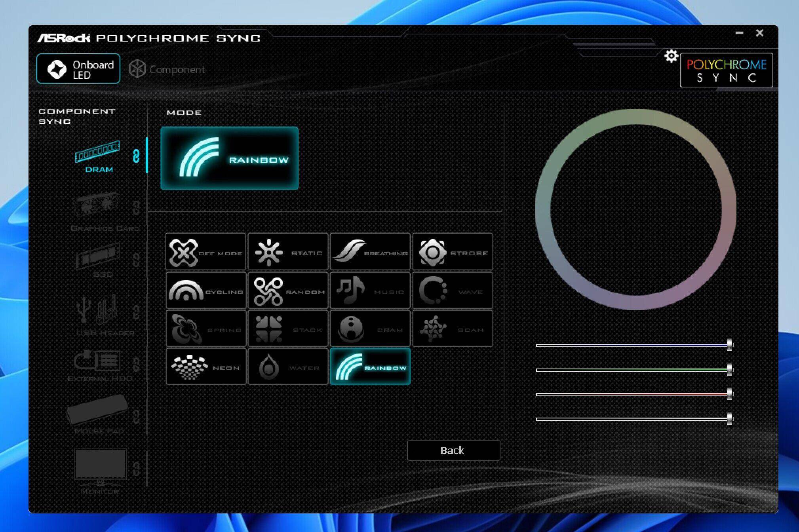Select the External HDD component

point(100,366)
